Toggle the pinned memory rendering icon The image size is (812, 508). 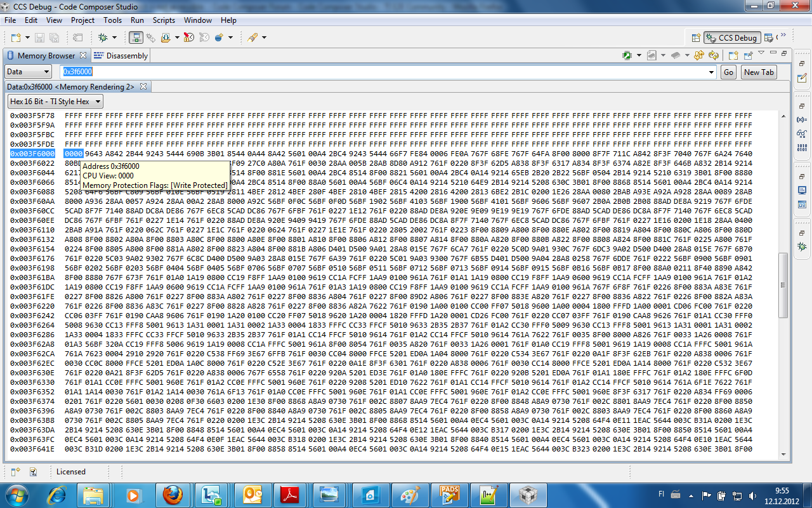(748, 55)
